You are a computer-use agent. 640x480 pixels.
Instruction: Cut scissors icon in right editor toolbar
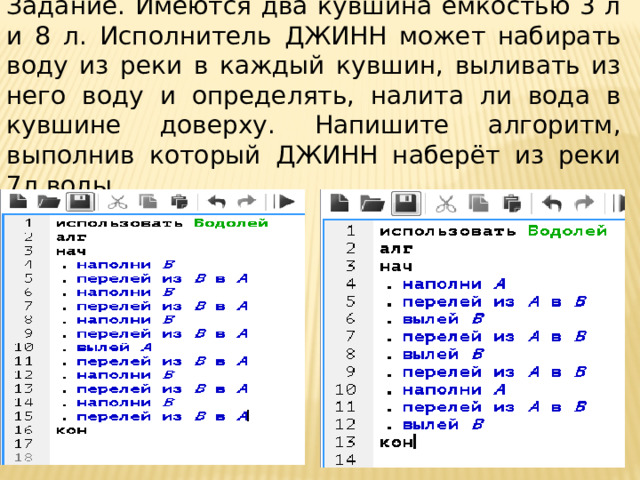click(446, 204)
